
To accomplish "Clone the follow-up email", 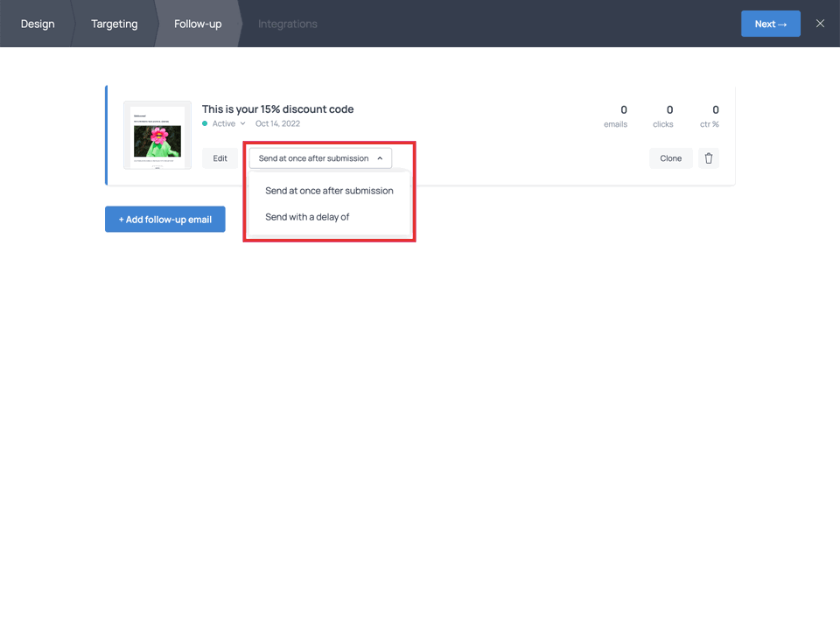I will 670,158.
